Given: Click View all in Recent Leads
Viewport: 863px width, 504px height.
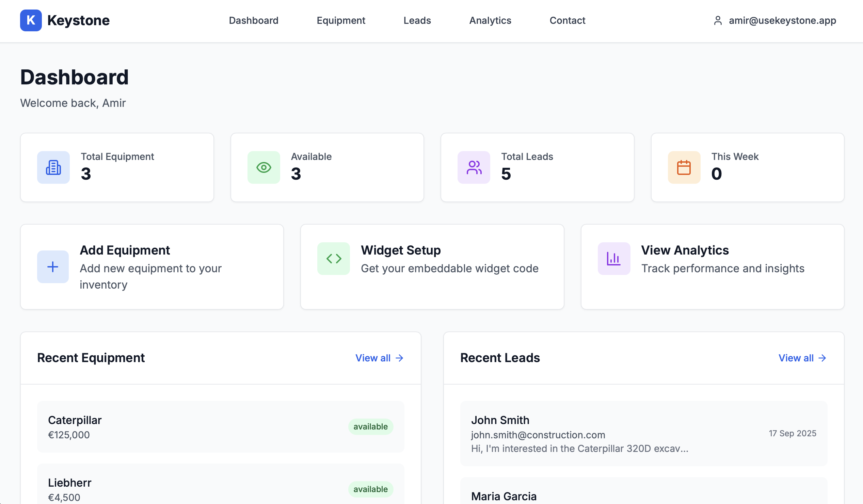Looking at the screenshot, I should [802, 358].
